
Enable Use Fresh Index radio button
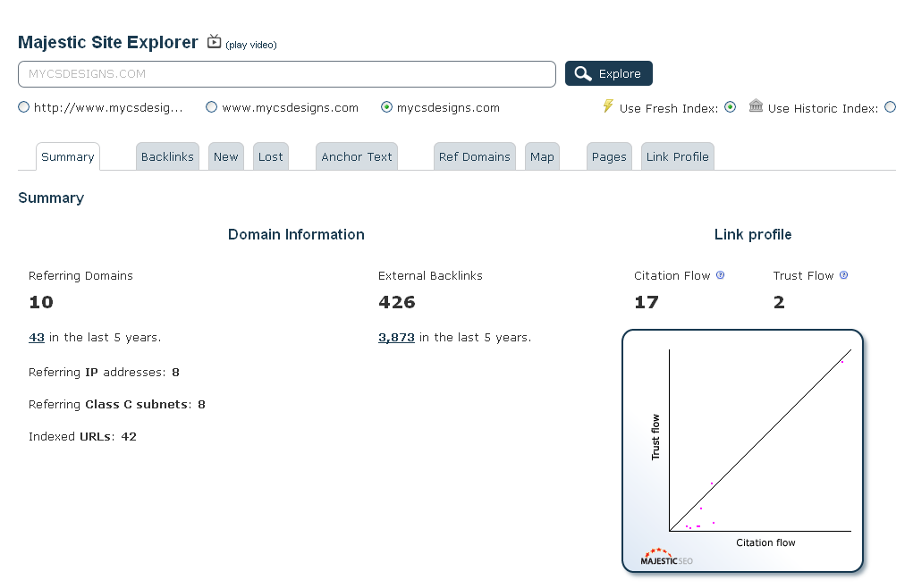[x=731, y=107]
